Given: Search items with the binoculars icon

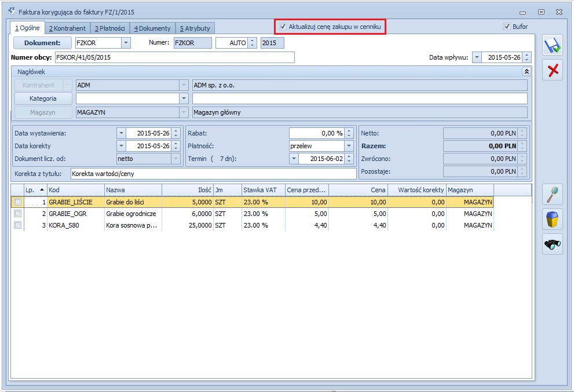Looking at the screenshot, I should (x=552, y=244).
